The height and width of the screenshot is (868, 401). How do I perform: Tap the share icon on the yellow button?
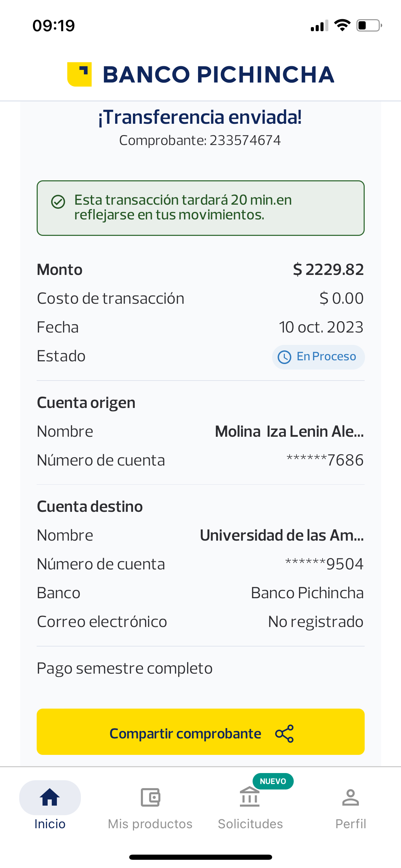point(284,734)
